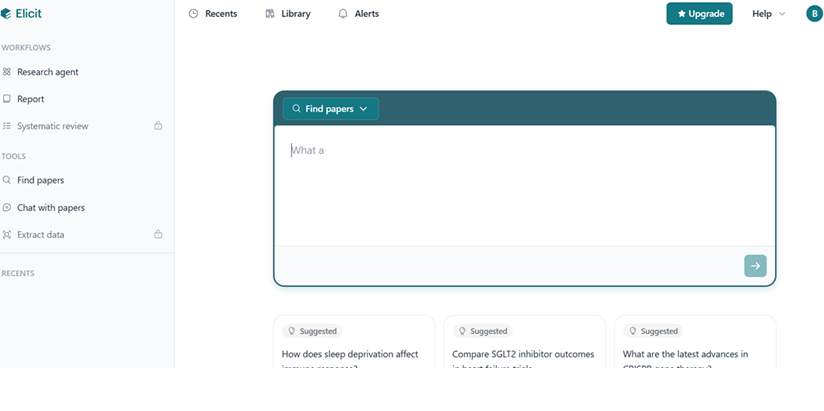Viewport: 824px width, 411px height.
Task: Choose the sleep deprivation suggested question
Action: pos(354,342)
